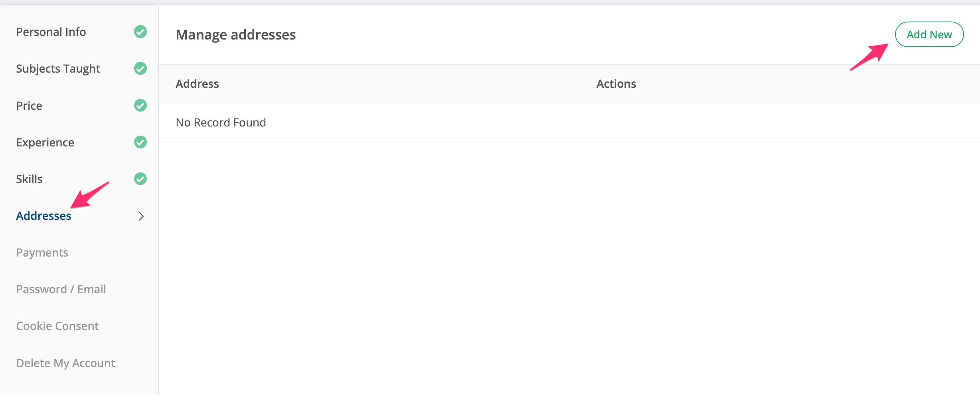Click the Delete My Account link

pyautogui.click(x=65, y=363)
